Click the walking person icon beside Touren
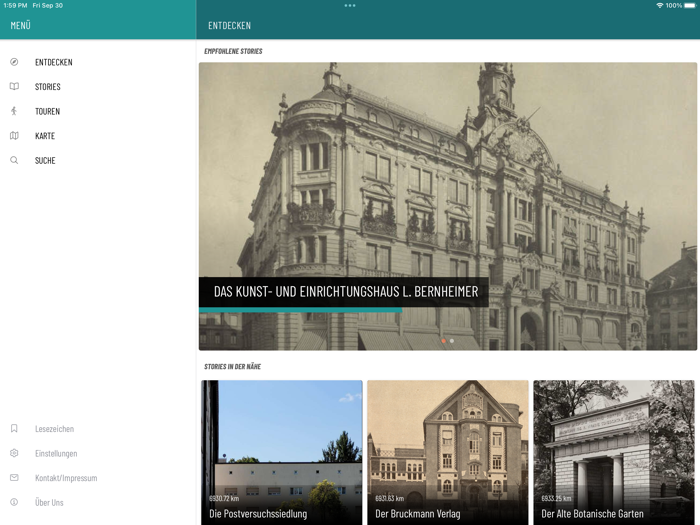The image size is (700, 525). (x=14, y=111)
